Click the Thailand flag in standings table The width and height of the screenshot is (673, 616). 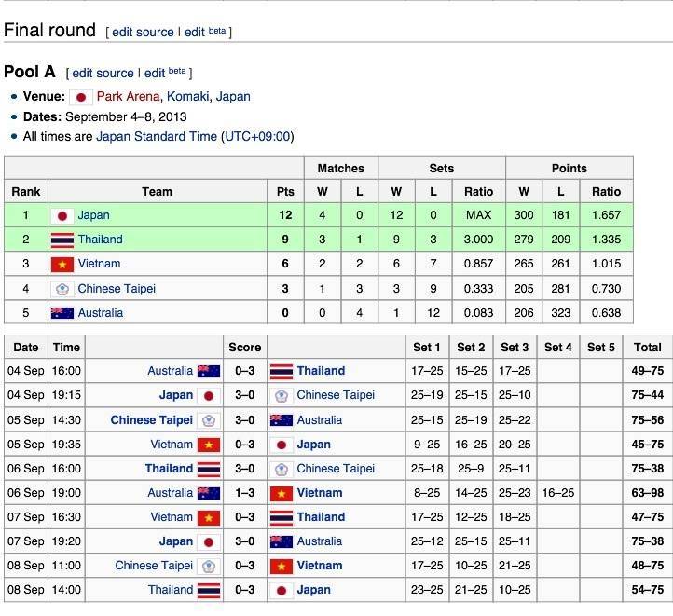[62, 240]
